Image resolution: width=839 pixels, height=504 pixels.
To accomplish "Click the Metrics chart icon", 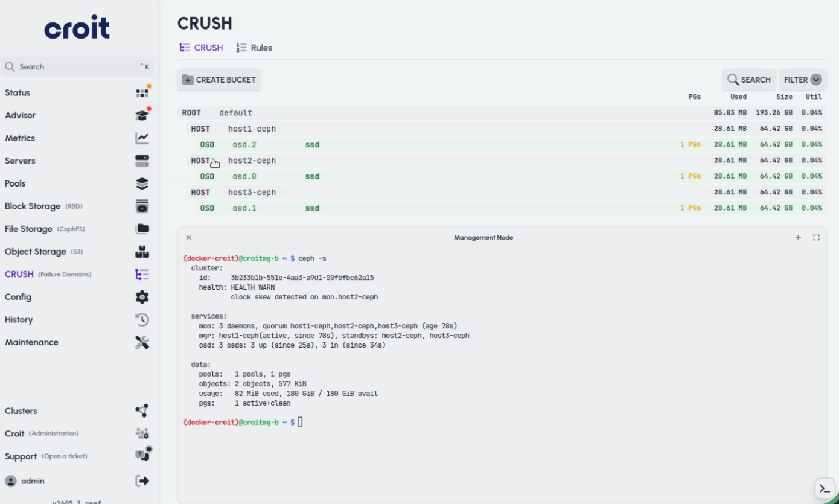I will pos(142,138).
